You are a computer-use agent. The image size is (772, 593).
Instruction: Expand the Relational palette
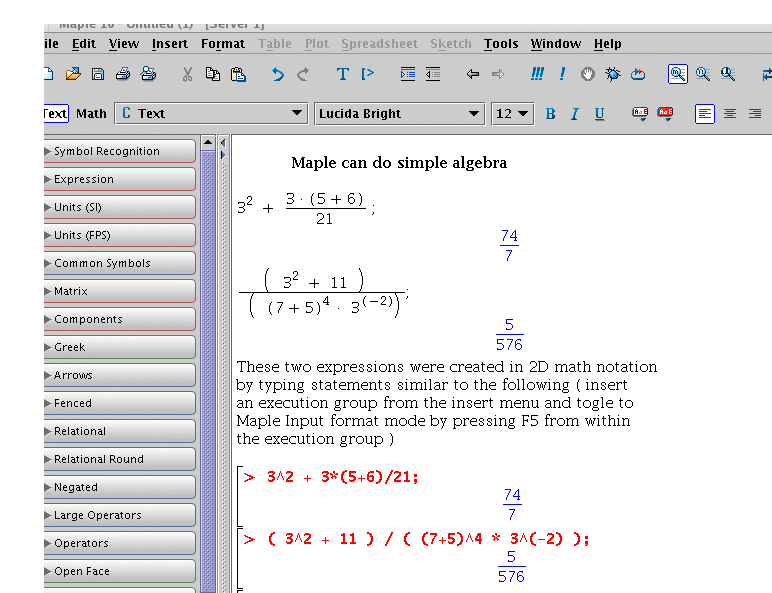[x=120, y=431]
